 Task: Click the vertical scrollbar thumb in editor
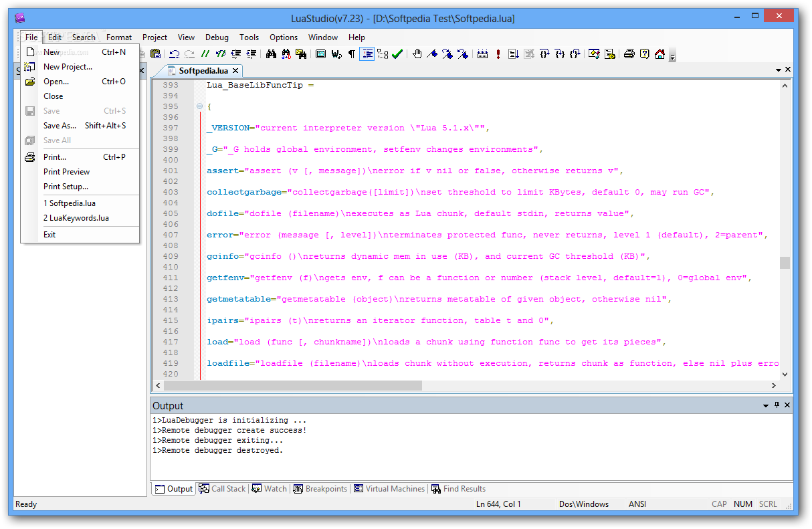pyautogui.click(x=785, y=263)
